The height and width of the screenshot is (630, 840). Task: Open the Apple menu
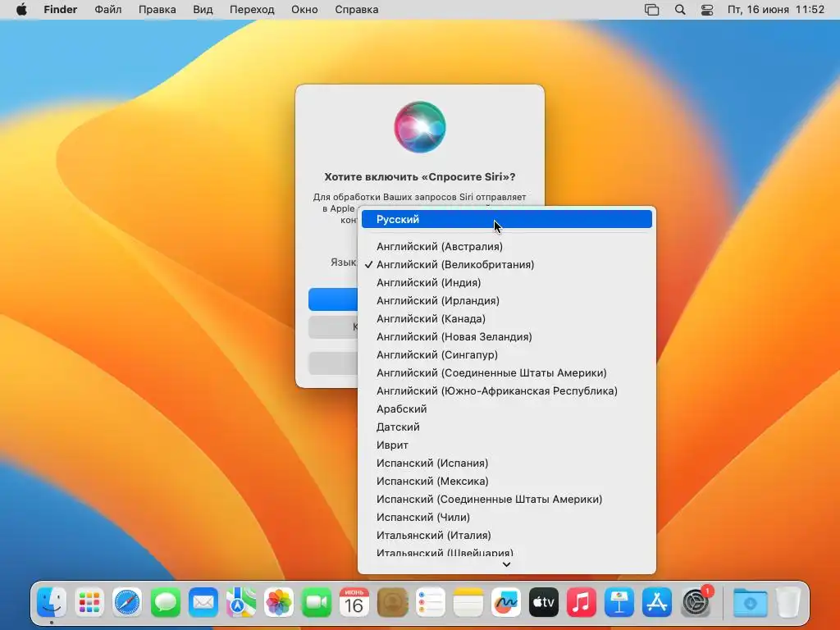point(21,10)
